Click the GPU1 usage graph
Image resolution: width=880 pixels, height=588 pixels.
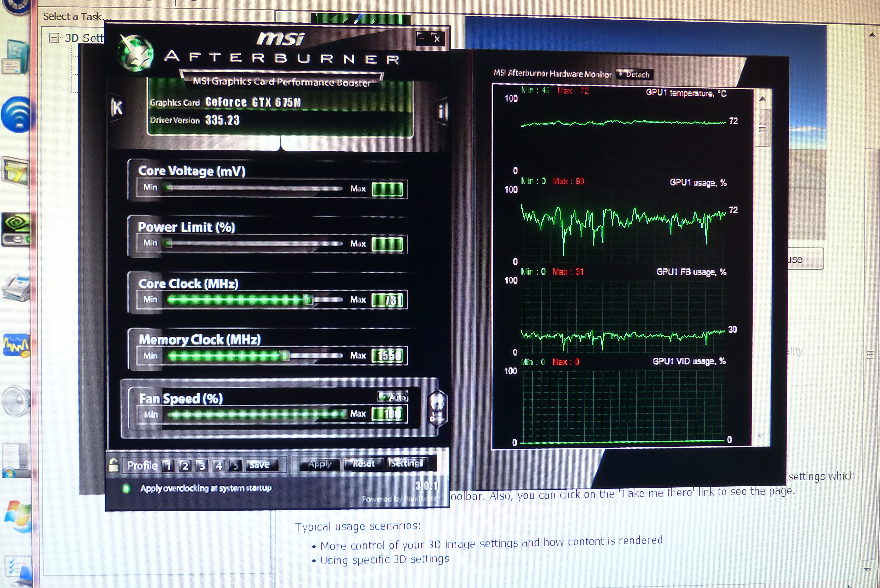tap(623, 225)
